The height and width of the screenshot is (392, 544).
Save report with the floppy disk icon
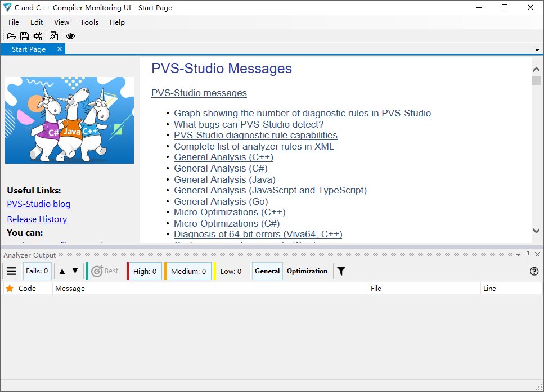(24, 36)
